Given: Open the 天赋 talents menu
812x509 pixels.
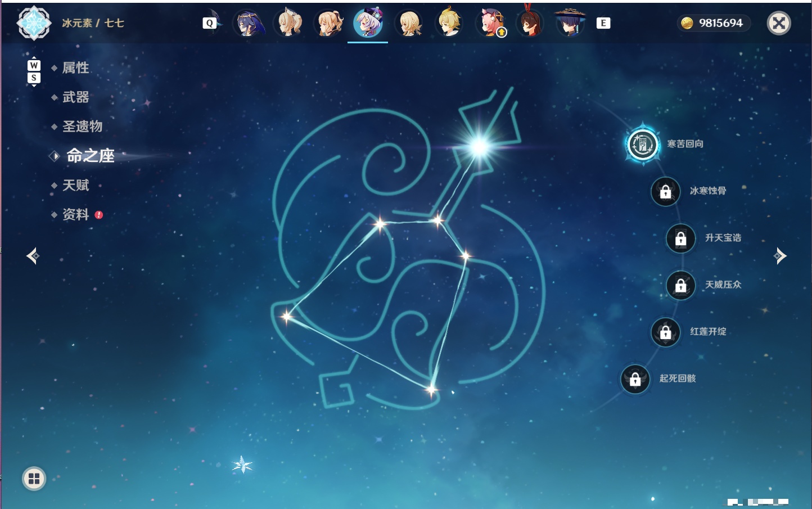Looking at the screenshot, I should coord(75,185).
